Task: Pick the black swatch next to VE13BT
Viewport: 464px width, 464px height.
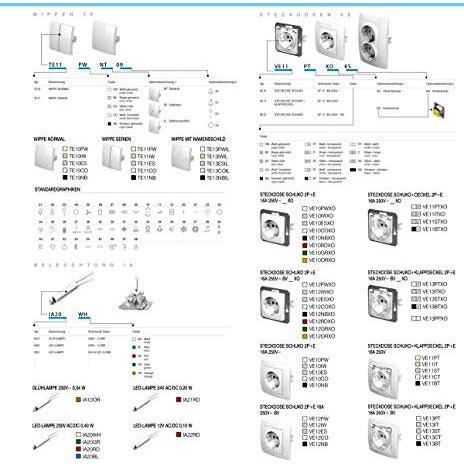Action: point(418,444)
